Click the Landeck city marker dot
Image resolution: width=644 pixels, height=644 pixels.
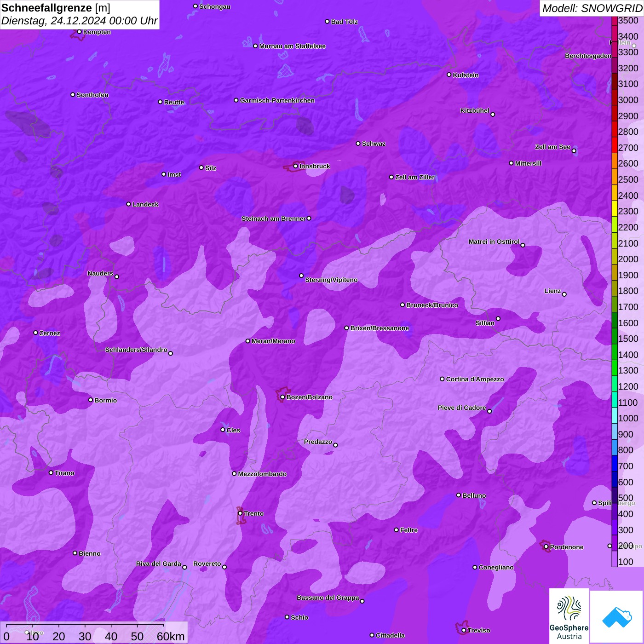click(x=129, y=204)
